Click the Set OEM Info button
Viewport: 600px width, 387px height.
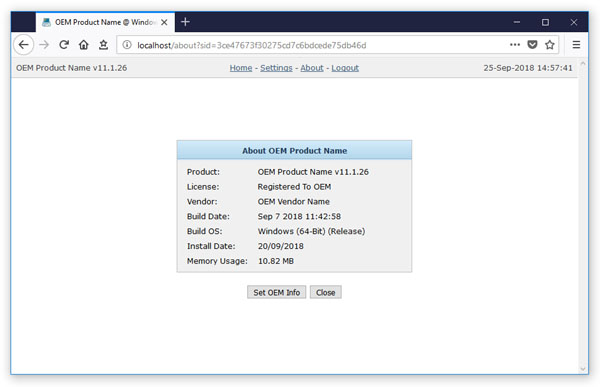tap(276, 292)
